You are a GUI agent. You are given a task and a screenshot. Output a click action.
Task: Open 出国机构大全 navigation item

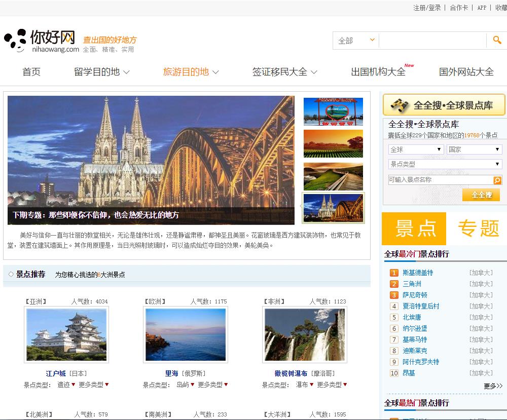(x=378, y=72)
